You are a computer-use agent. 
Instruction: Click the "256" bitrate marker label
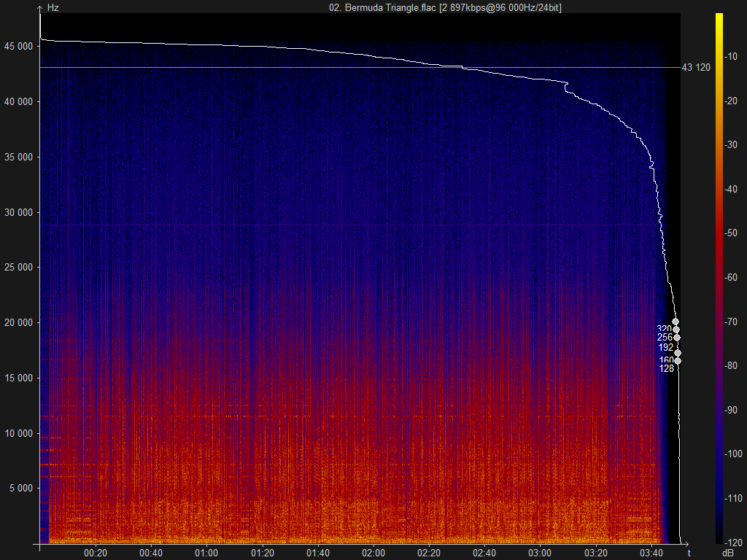665,337
